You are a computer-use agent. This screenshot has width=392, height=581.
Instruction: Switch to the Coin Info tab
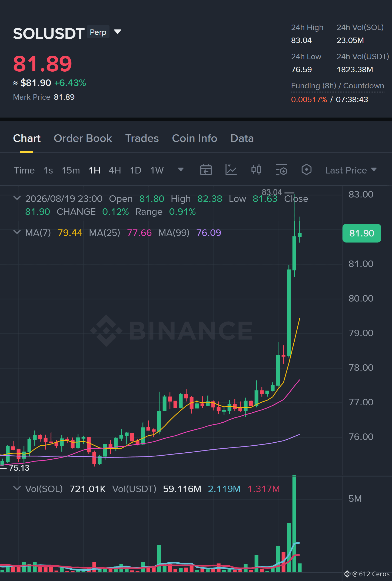[x=195, y=138]
